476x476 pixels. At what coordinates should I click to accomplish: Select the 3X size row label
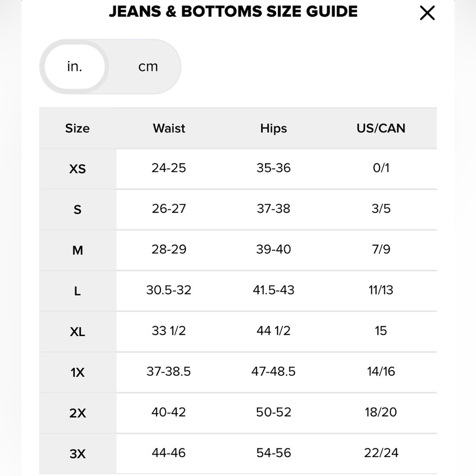click(x=78, y=454)
